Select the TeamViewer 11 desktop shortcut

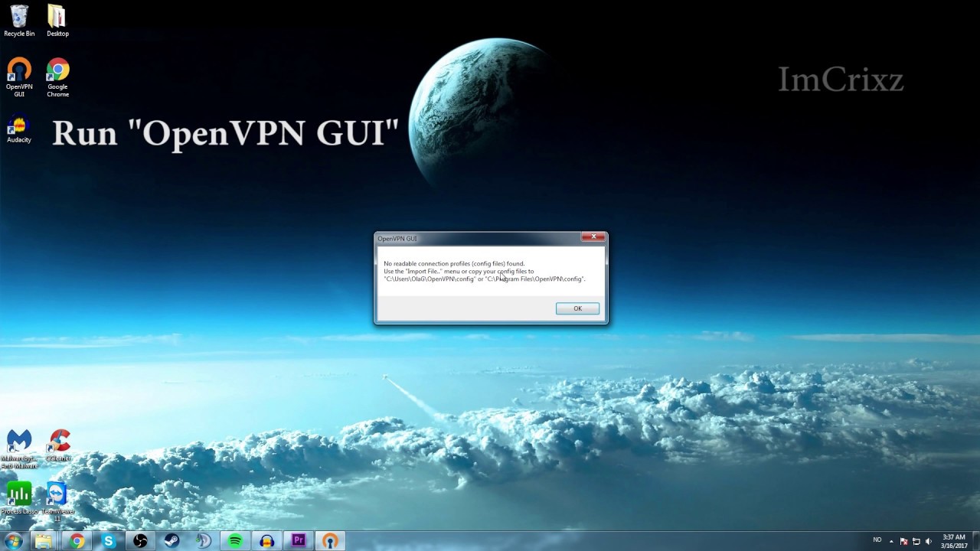click(57, 501)
